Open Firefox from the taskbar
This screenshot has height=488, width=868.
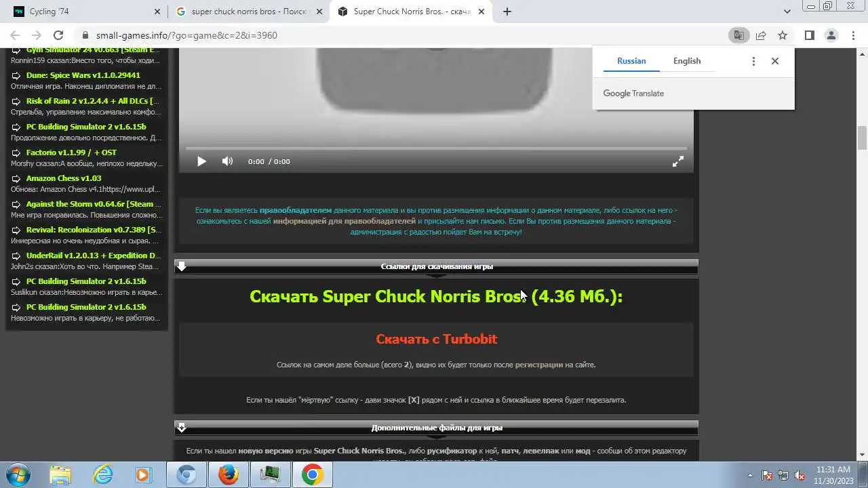(229, 475)
